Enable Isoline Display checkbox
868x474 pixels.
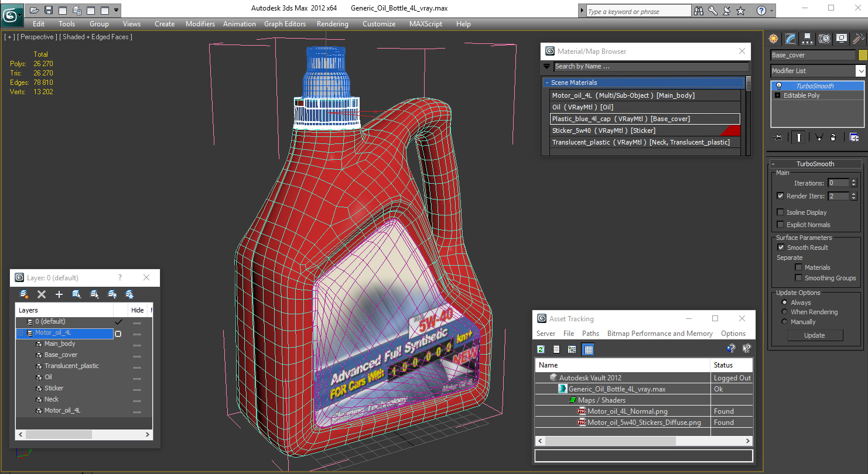[780, 212]
